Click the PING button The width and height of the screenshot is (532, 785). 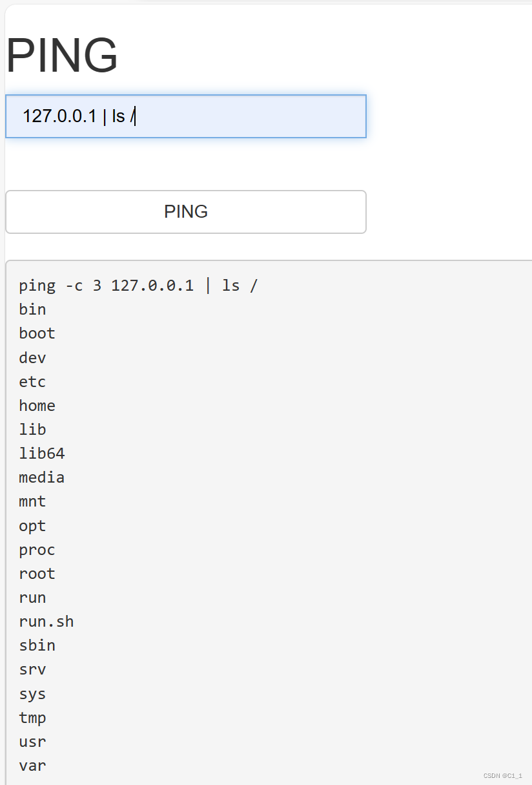tap(186, 212)
